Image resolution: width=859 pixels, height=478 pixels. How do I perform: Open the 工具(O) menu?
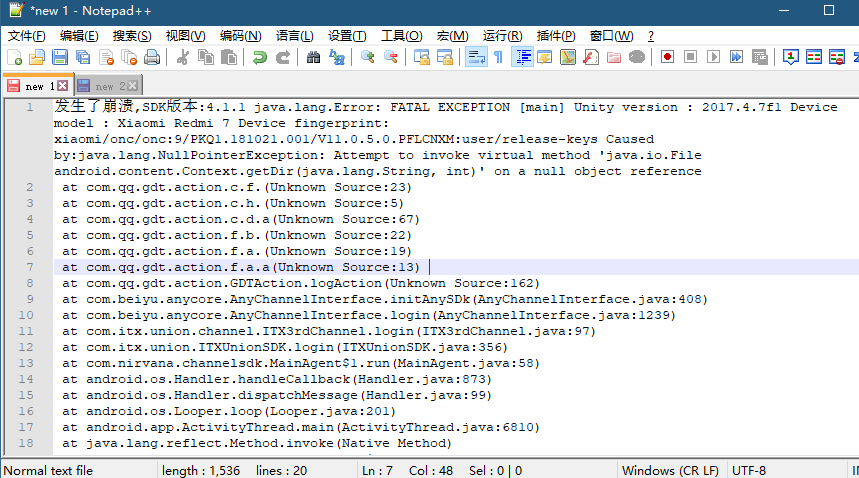[402, 36]
